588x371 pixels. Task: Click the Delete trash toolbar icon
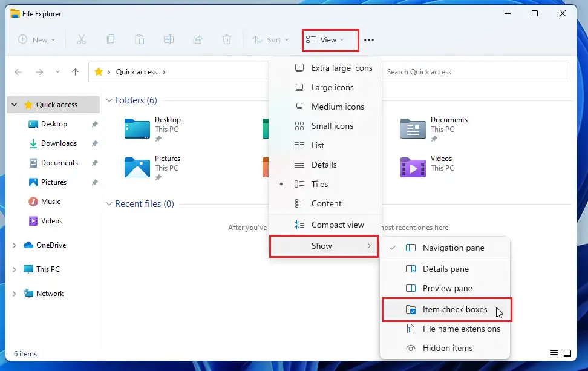[227, 39]
